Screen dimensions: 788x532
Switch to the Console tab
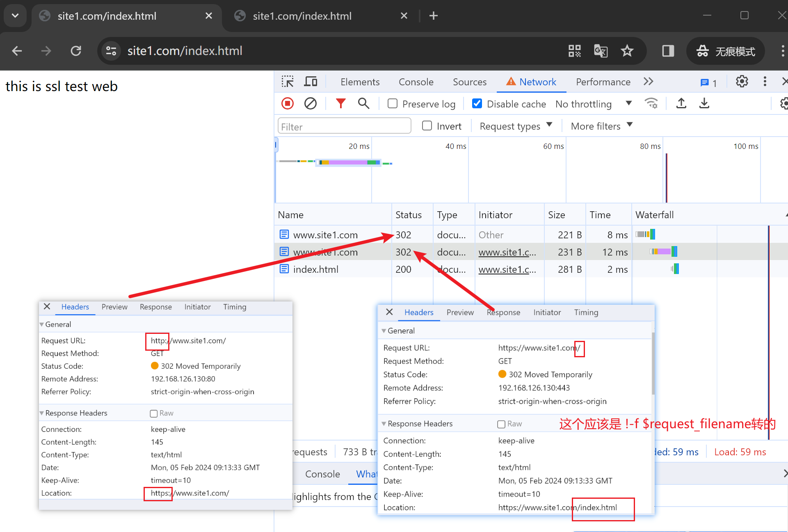coord(416,82)
